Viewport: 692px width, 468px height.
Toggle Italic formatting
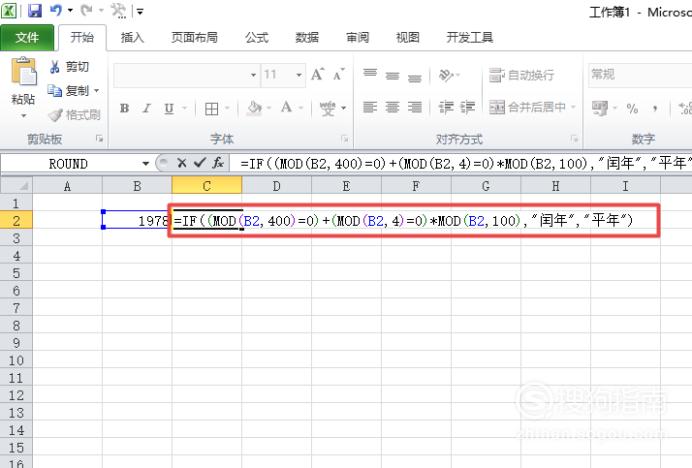coord(146,109)
